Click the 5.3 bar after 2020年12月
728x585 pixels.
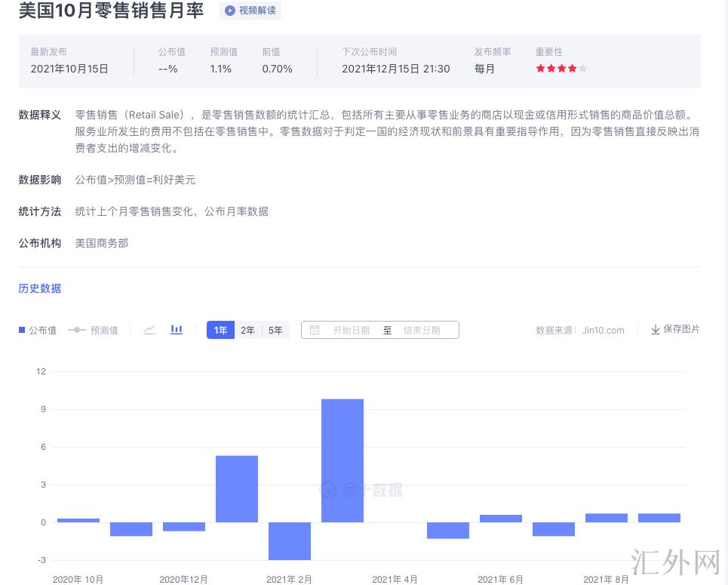237,488
